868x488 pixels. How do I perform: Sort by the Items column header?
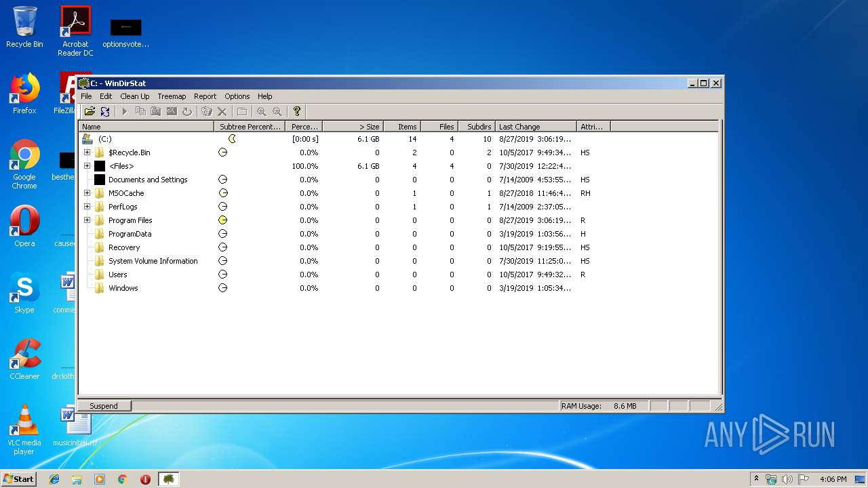coord(403,127)
